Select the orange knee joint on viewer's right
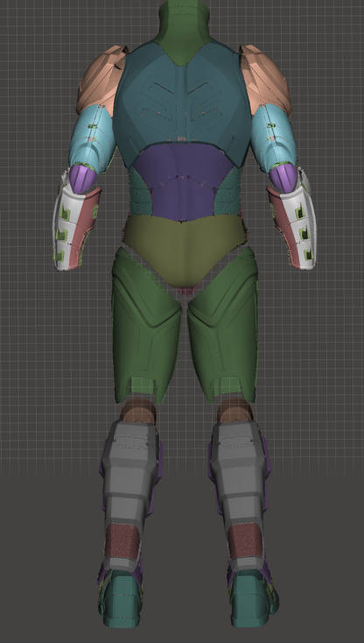The image size is (364, 643). pyautogui.click(x=235, y=411)
